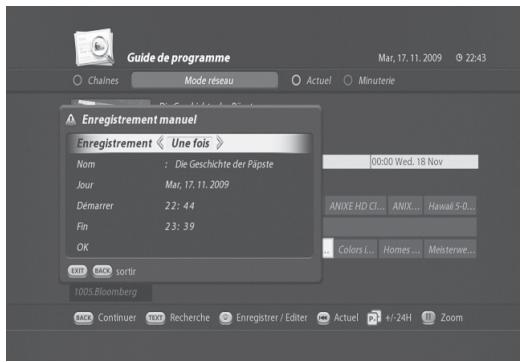521x362 pixels.
Task: Click right arrow beside Une fois
Action: click(x=220, y=143)
